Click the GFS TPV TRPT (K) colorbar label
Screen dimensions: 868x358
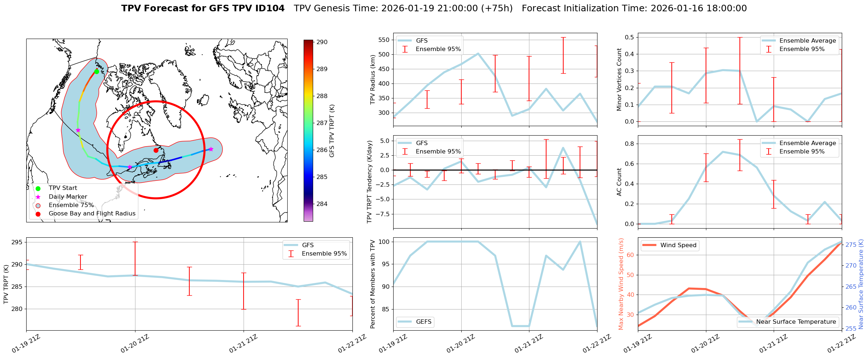(332, 131)
